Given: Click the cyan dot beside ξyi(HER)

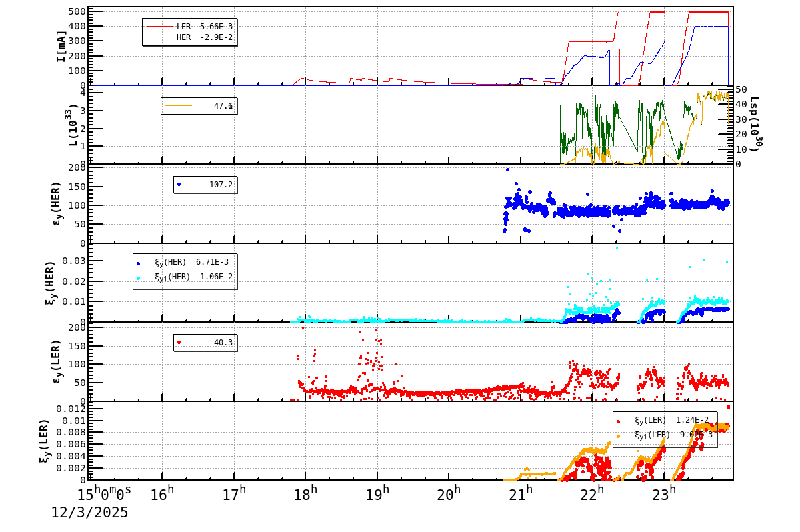Looking at the screenshot, I should (x=138, y=277).
